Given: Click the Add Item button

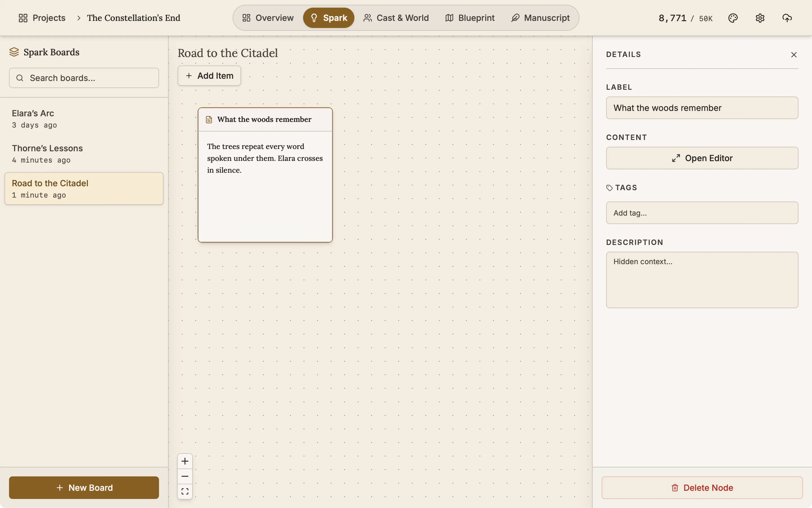Looking at the screenshot, I should click(x=209, y=76).
